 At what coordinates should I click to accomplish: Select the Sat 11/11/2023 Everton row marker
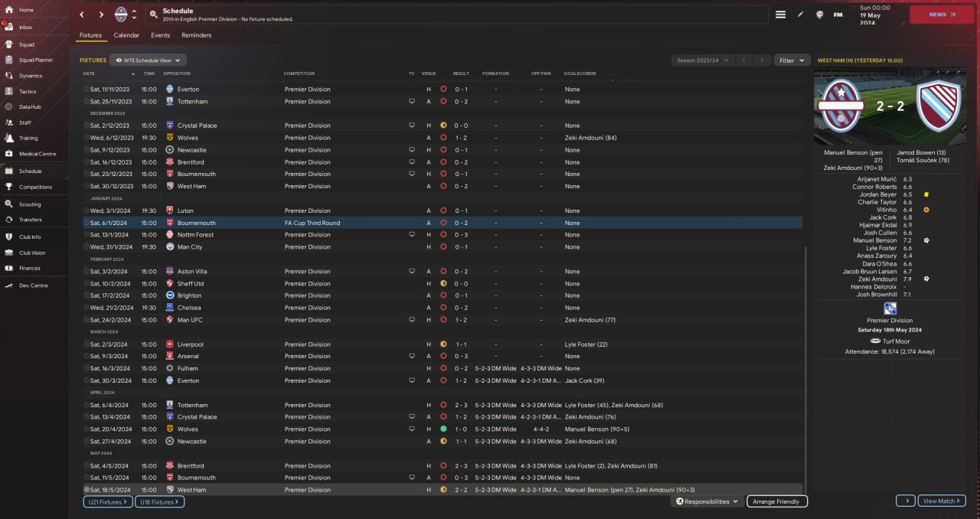click(x=87, y=90)
